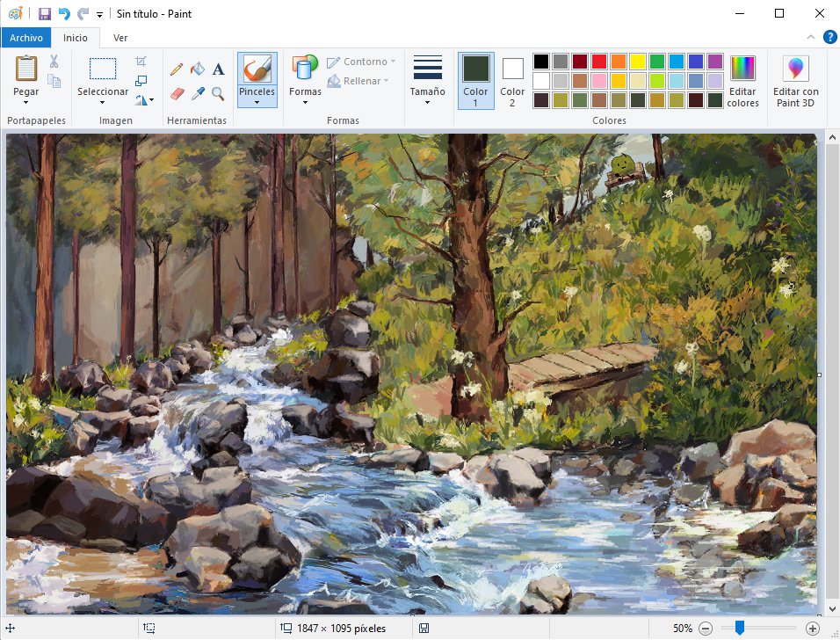This screenshot has height=640, width=840.
Task: Click Editar colores button
Action: click(742, 81)
